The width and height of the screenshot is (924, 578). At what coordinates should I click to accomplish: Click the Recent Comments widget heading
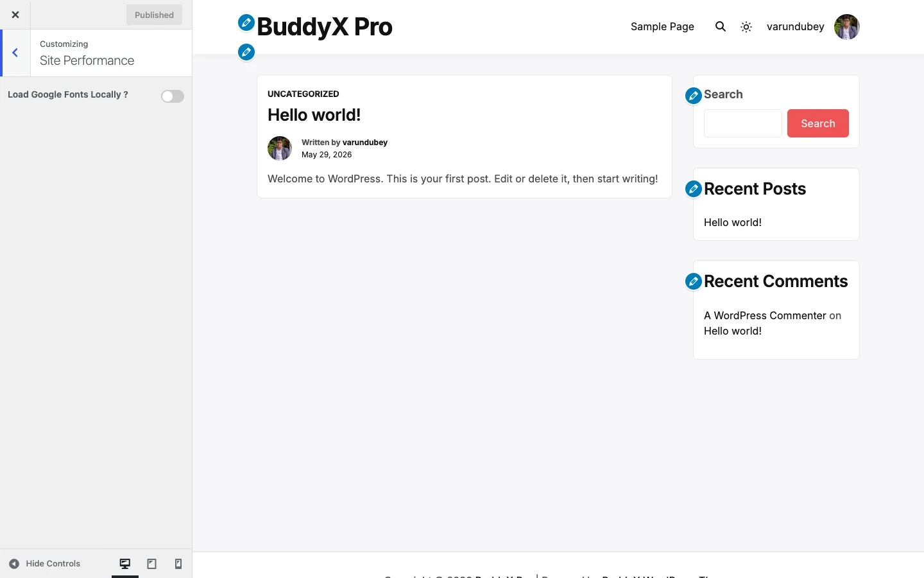[x=776, y=281]
